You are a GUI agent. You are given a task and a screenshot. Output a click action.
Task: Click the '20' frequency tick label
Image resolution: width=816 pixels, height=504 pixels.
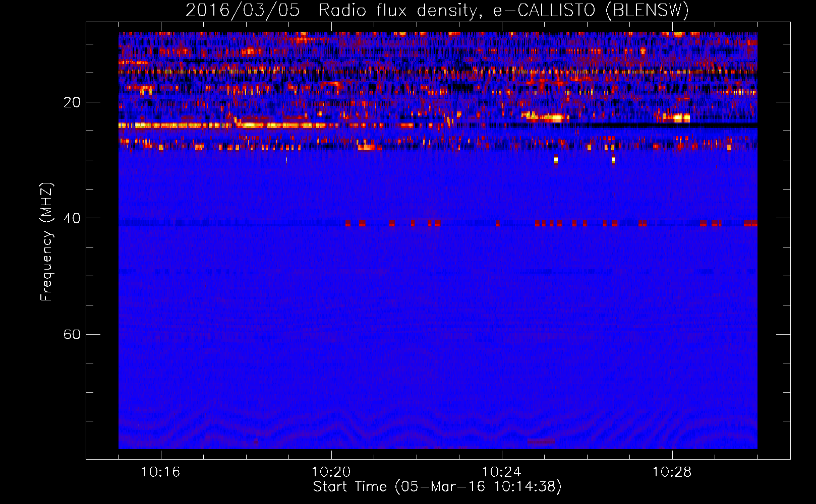[72, 102]
